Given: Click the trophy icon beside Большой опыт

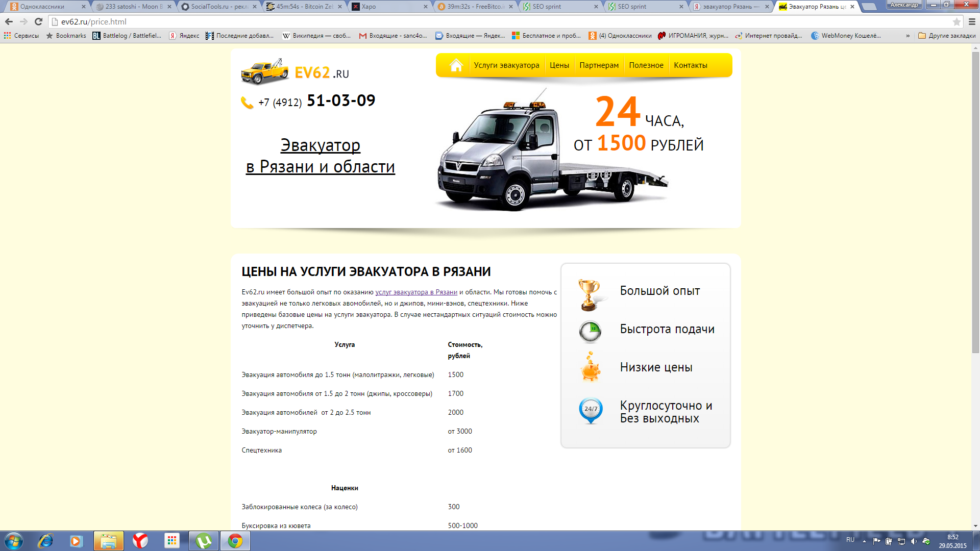Looking at the screenshot, I should pos(589,294).
